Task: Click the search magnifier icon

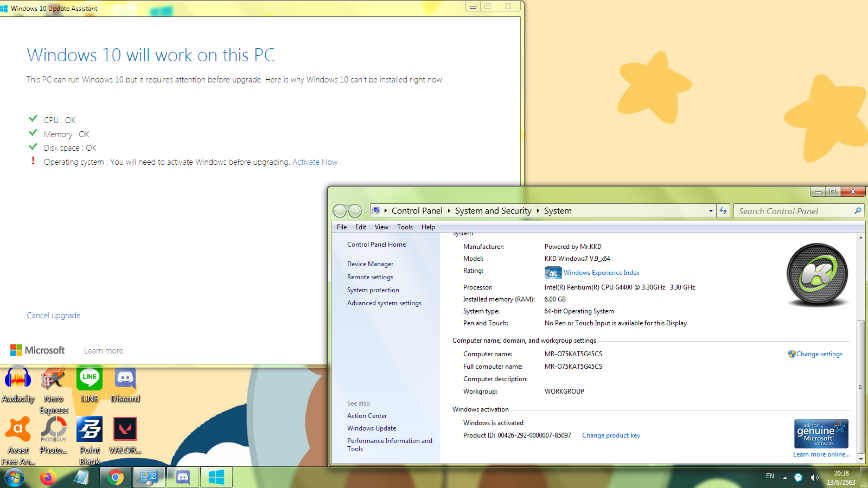Action: [x=858, y=211]
